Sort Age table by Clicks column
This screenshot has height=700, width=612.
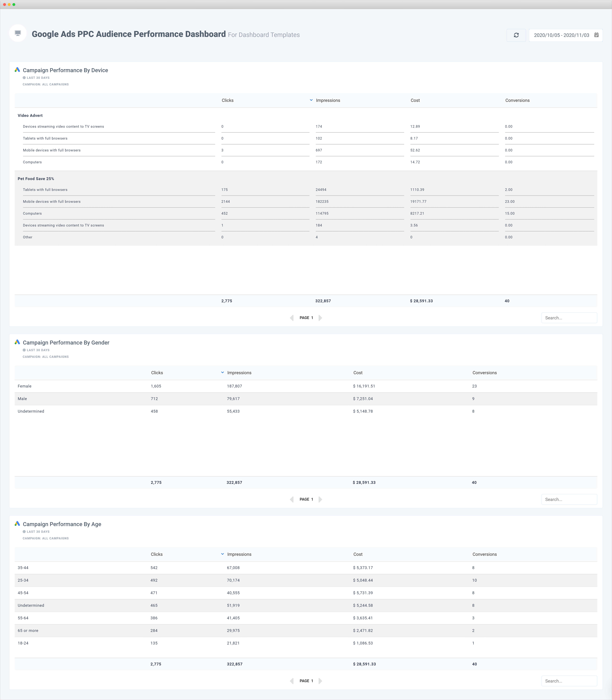[157, 554]
